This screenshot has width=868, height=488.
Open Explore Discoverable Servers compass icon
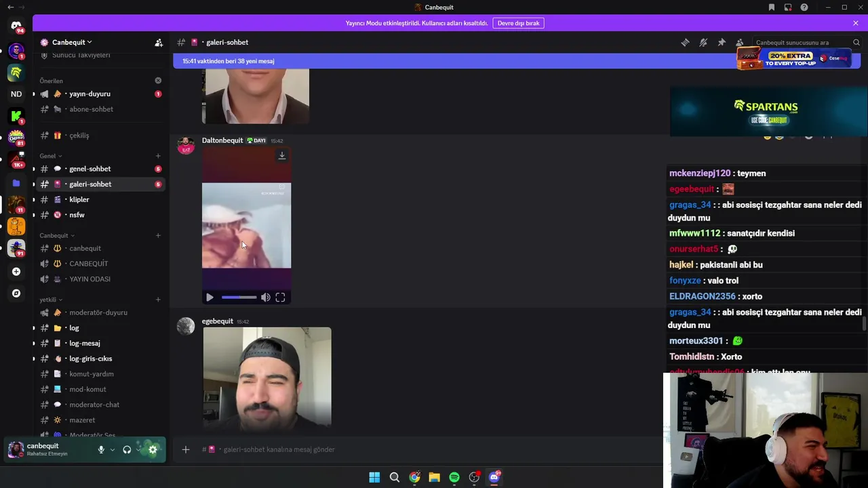coord(16,293)
